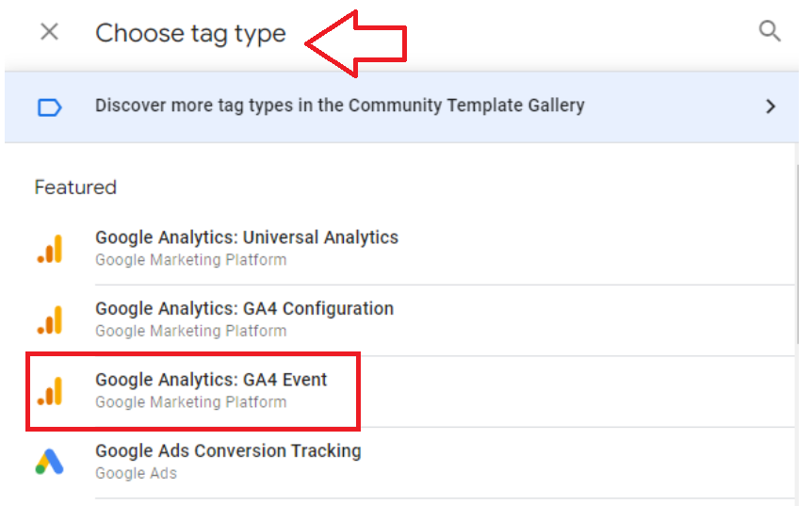Click Google Marketing Platform under Universal Analytics
Viewport: 812px width, 506px height.
(x=190, y=260)
